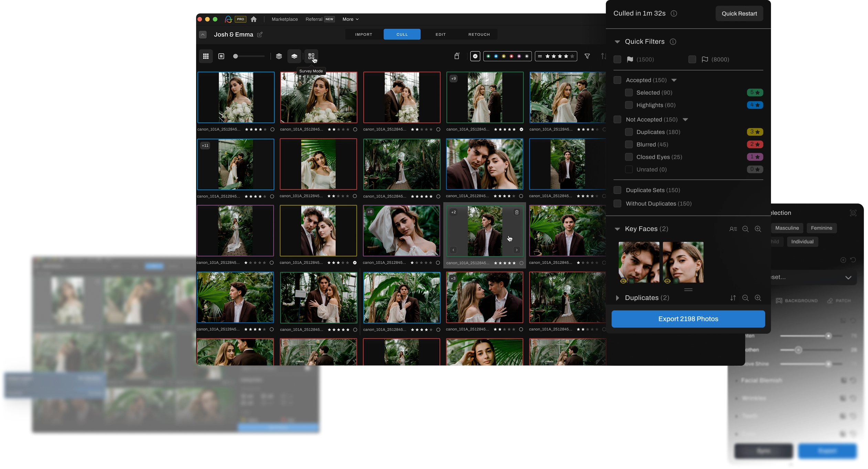Check the Blurred (45) filter
Image resolution: width=868 pixels, height=469 pixels.
(629, 145)
